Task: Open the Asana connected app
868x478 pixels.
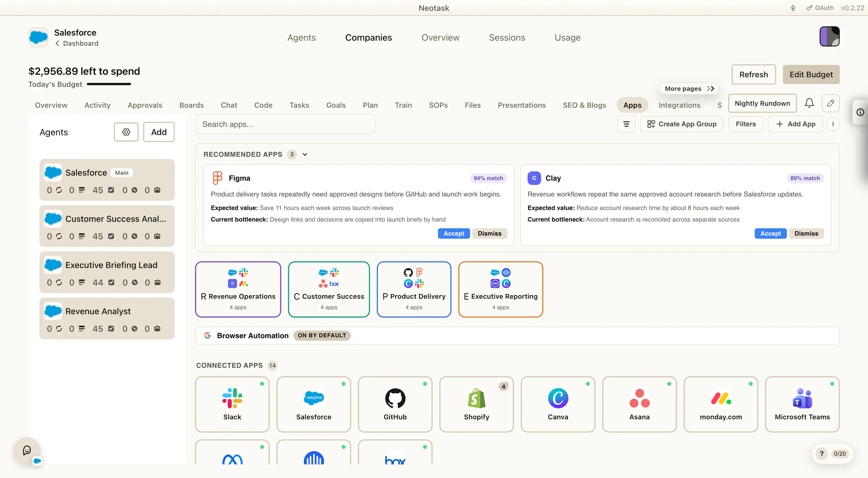Action: point(639,404)
